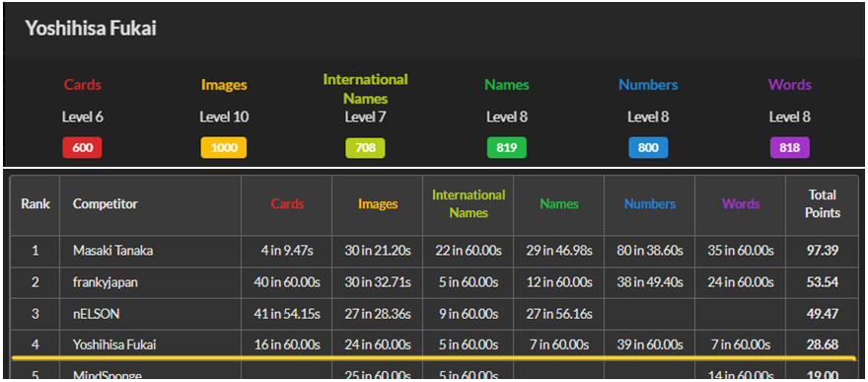Click nELSON's Cards result 41 in 54.15s

click(x=287, y=314)
